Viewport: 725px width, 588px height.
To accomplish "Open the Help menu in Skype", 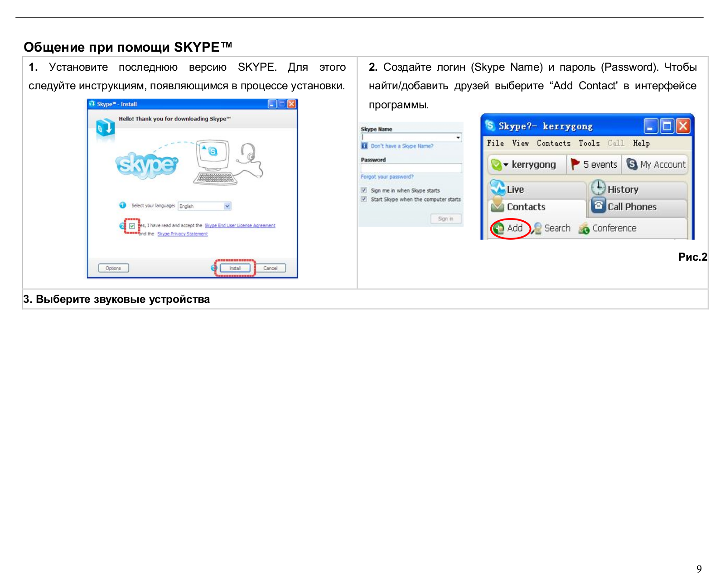I will (641, 143).
